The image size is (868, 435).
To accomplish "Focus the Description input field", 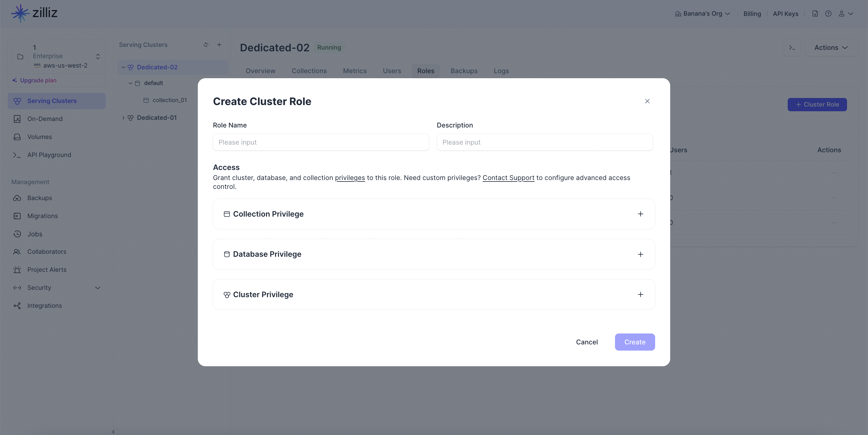I will click(x=545, y=142).
